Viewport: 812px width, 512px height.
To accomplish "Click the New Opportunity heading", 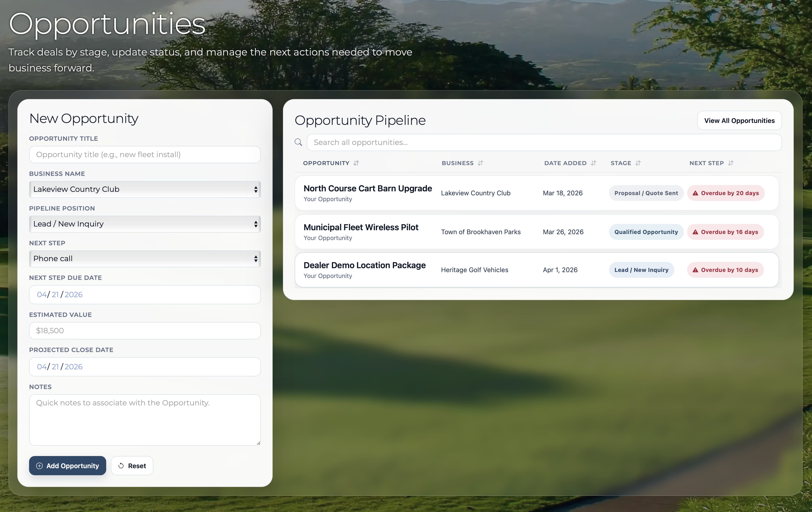I will tap(84, 119).
